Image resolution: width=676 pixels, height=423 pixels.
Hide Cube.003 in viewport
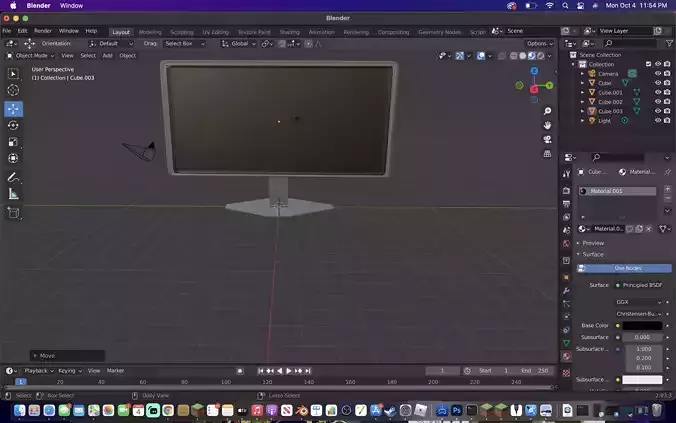tap(658, 111)
